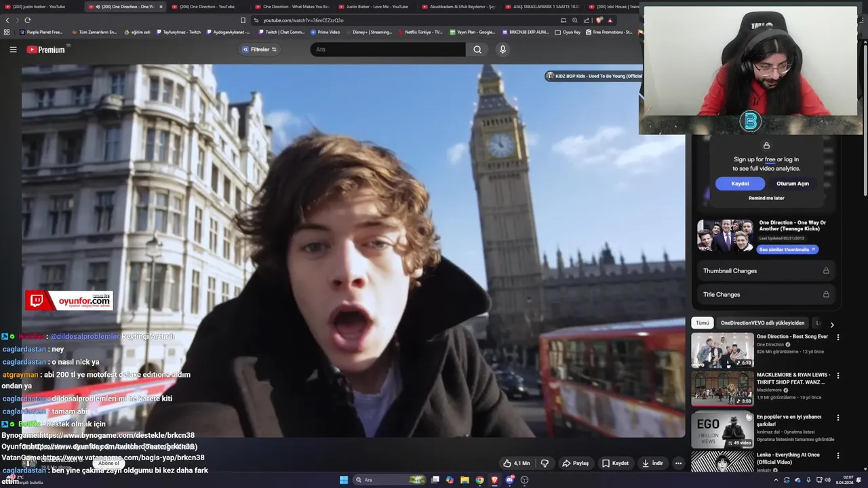The height and width of the screenshot is (488, 868).
Task: Close the active One Direction tab
Action: coord(161,7)
